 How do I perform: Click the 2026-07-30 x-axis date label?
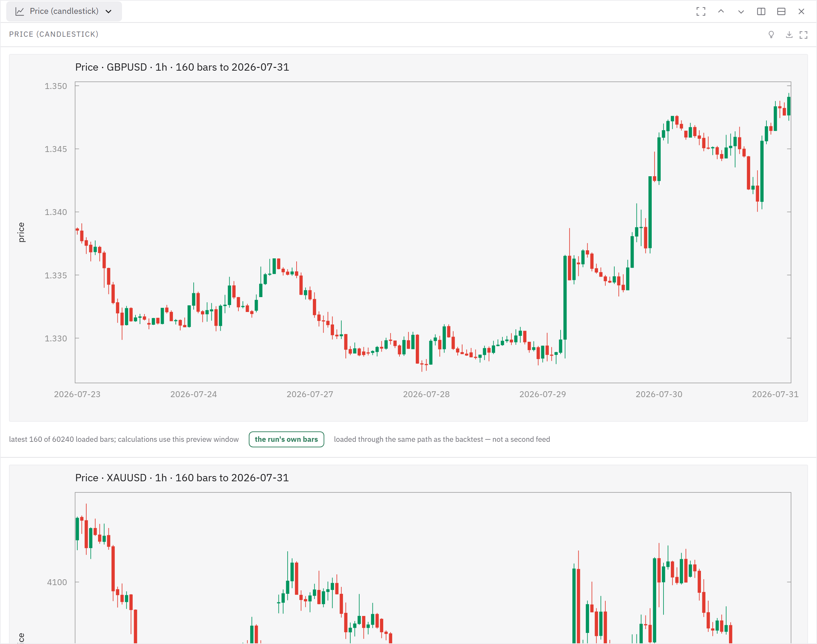pos(659,394)
